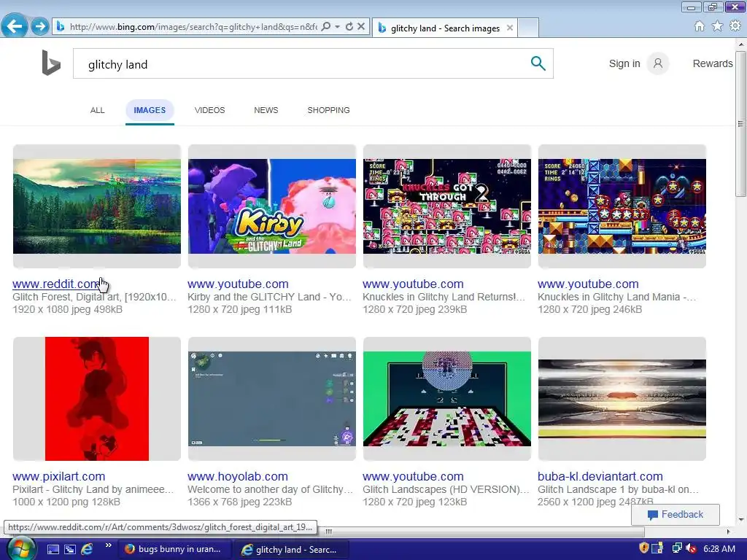Click the browser Back arrow button
This screenshot has width=747, height=560.
pos(15,26)
